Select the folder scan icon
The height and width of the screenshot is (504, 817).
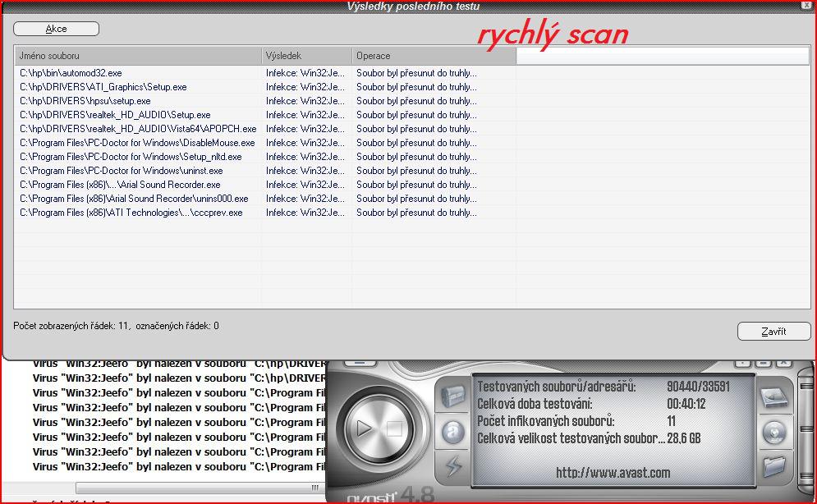774,467
